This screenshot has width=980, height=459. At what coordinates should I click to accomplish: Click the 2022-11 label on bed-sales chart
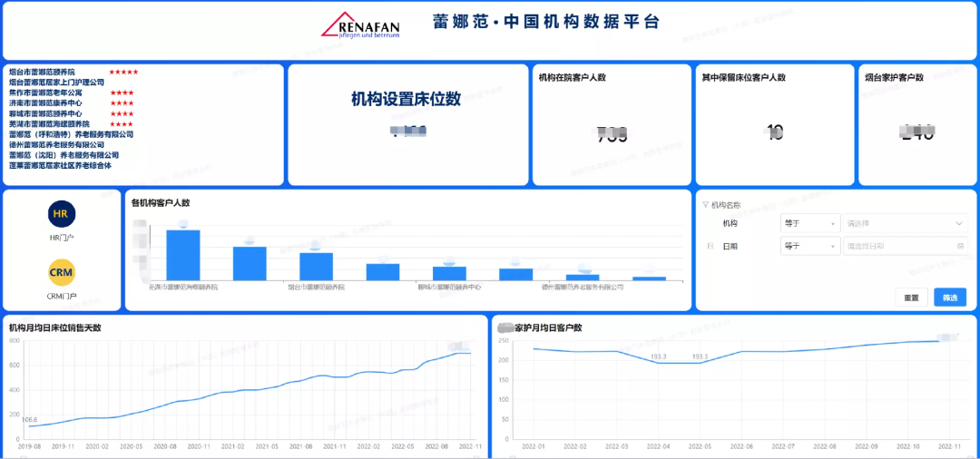pyautogui.click(x=469, y=446)
